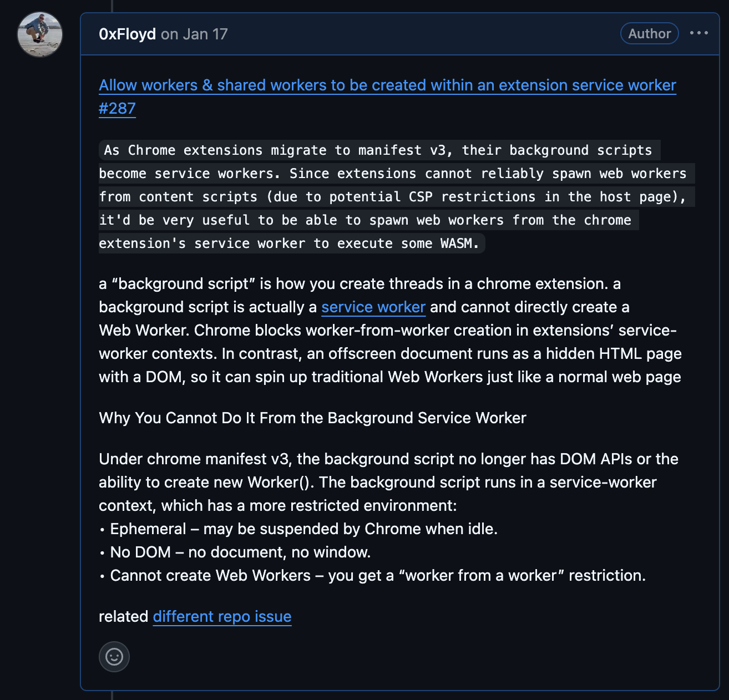This screenshot has height=700, width=729.
Task: Click the "Cannot create Web Workers" bullet text
Action: 377,576
